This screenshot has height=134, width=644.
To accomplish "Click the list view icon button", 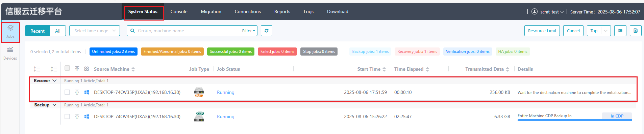I will 620,31.
